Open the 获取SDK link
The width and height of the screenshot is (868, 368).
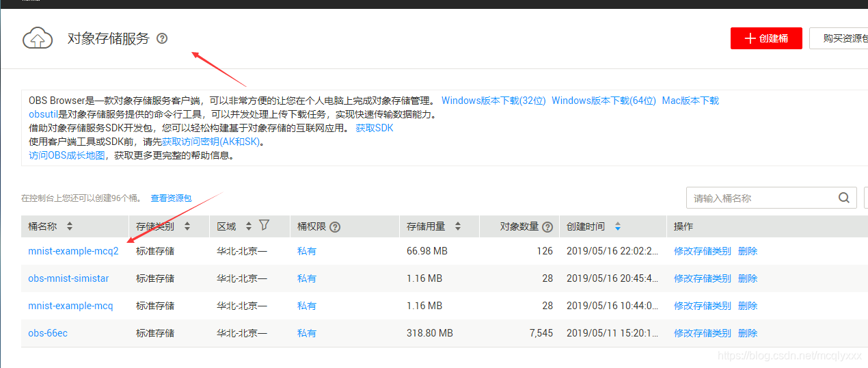point(375,128)
